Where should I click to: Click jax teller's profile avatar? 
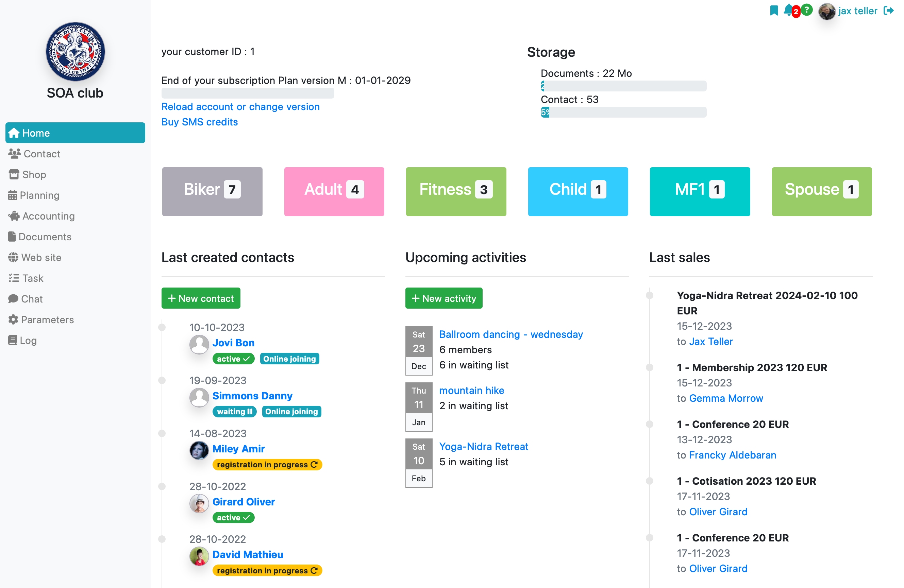tap(826, 12)
